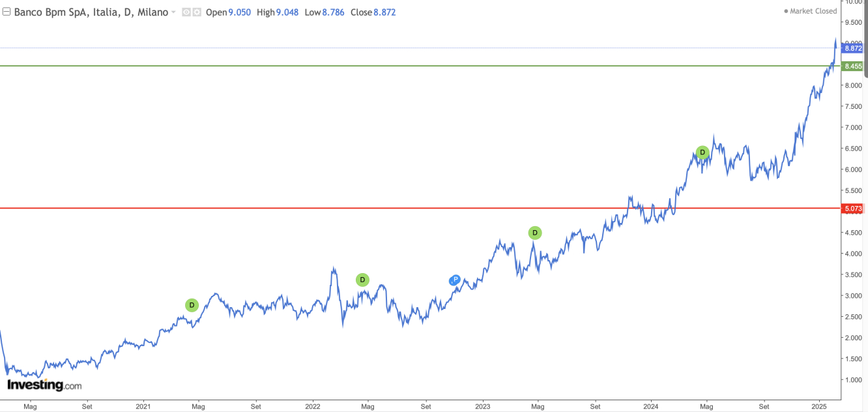Click the vertical scrollbar on right edge

pos(865,39)
